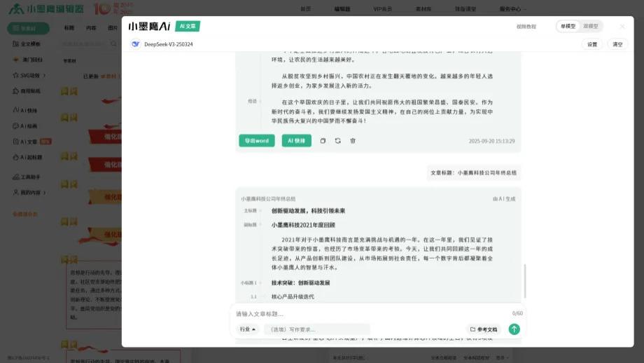
Task: Click the DeepSeek model logo icon
Action: pyautogui.click(x=135, y=44)
